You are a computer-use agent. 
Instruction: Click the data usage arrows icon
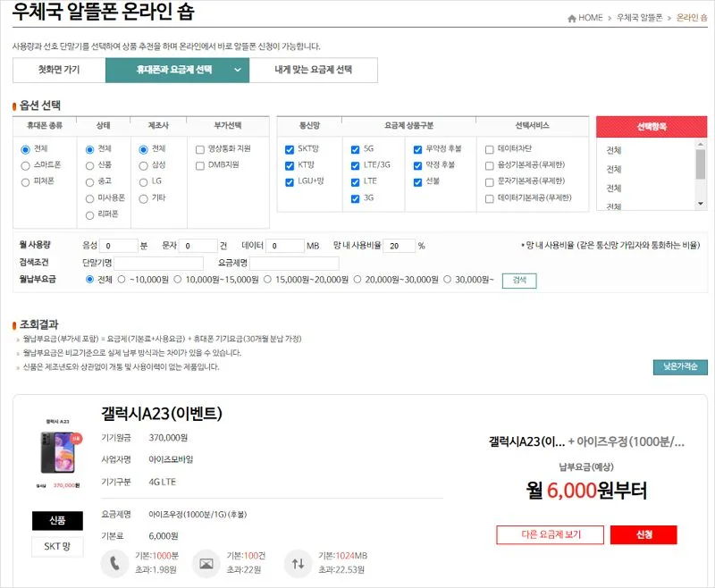tap(299, 563)
